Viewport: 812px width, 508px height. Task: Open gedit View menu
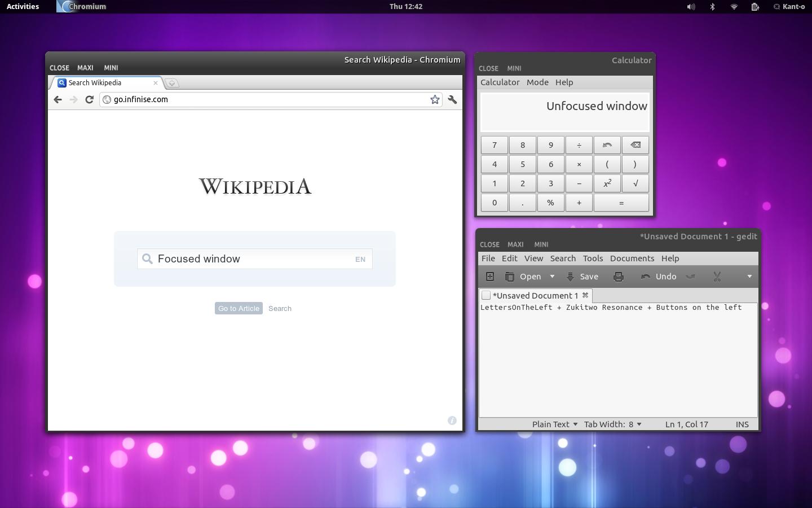pyautogui.click(x=534, y=259)
